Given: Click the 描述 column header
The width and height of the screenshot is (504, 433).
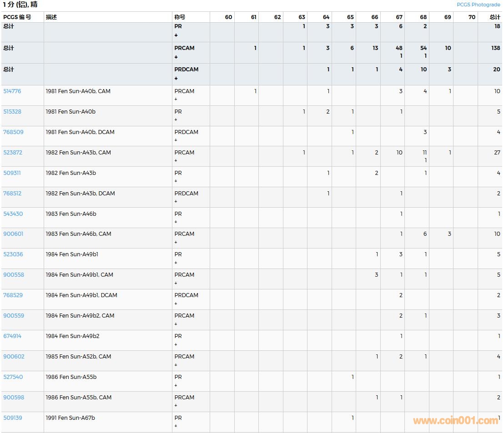Looking at the screenshot, I should (x=51, y=17).
